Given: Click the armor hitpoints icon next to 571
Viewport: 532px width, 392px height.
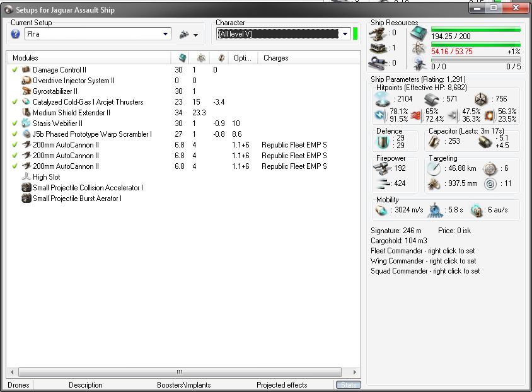Looking at the screenshot, I should [432, 100].
